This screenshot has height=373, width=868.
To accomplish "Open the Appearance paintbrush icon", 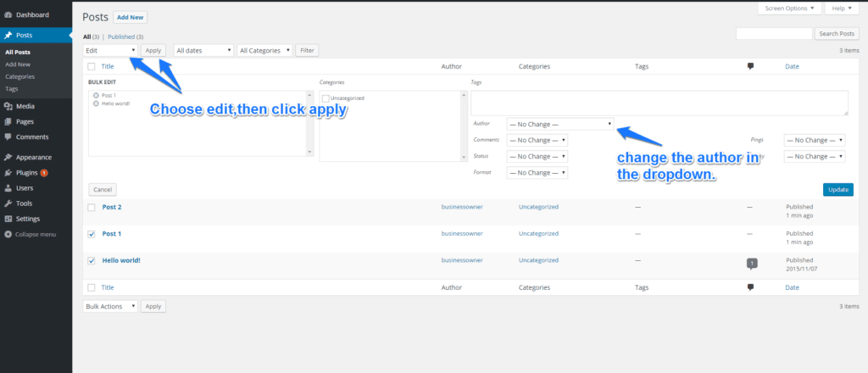I will click(x=8, y=157).
